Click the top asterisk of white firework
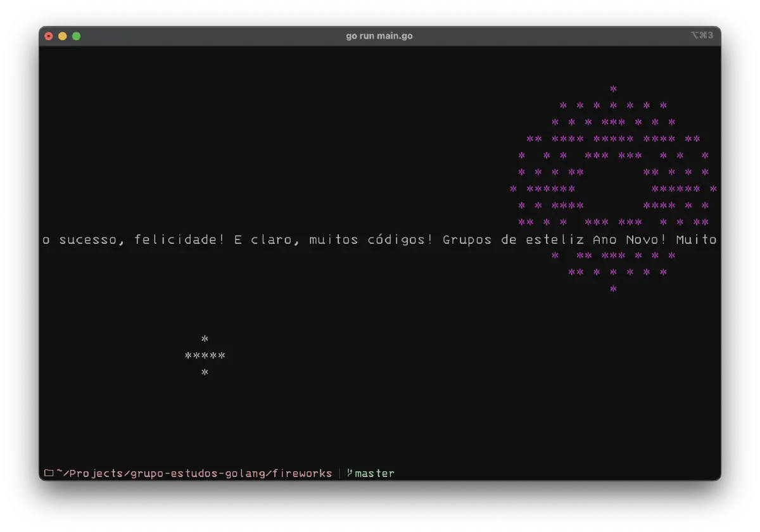The image size is (760, 532). point(205,339)
